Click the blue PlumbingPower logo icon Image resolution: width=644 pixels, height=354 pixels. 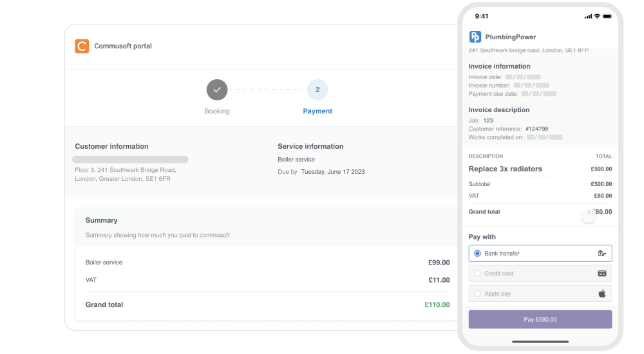click(x=475, y=37)
